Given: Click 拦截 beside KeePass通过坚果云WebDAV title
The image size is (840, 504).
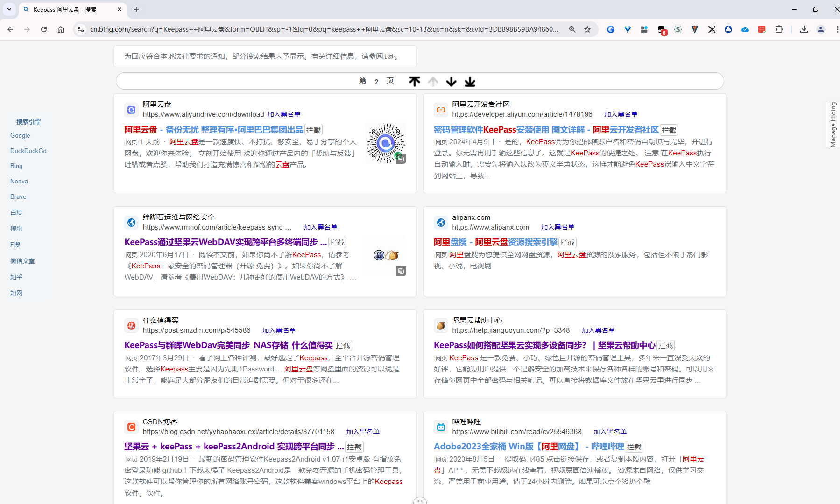Looking at the screenshot, I should [x=337, y=242].
